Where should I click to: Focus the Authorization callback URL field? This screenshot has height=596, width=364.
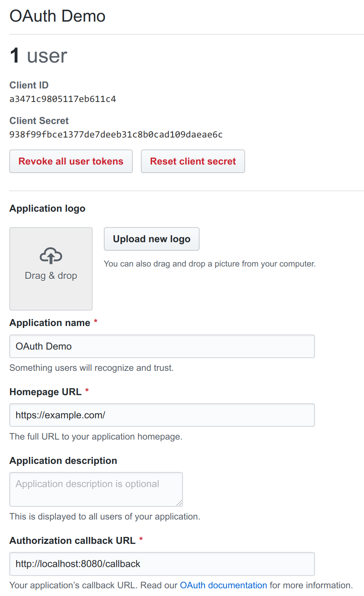point(162,564)
